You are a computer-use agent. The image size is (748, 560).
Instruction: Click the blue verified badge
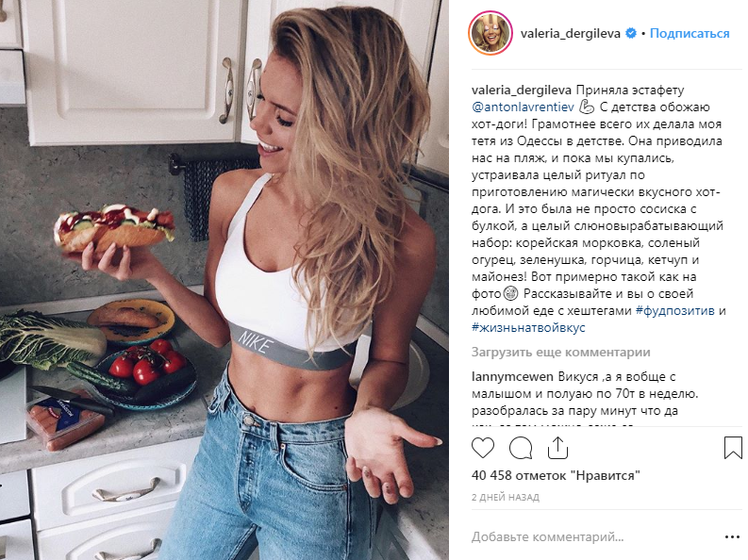631,33
